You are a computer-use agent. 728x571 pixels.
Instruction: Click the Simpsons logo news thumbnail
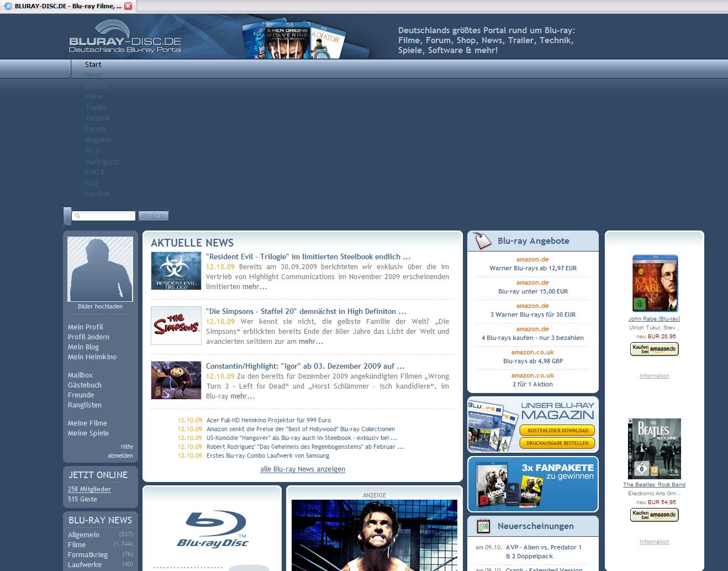[x=176, y=326]
